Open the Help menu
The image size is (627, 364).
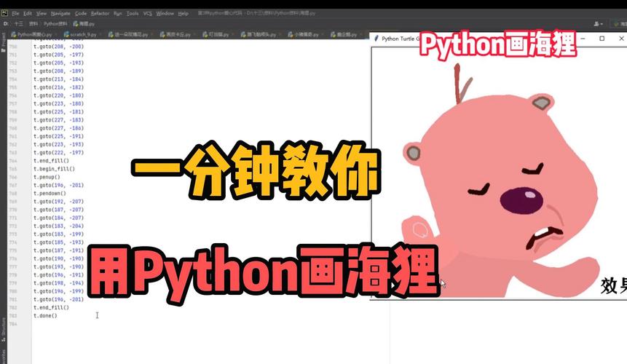[x=183, y=13]
